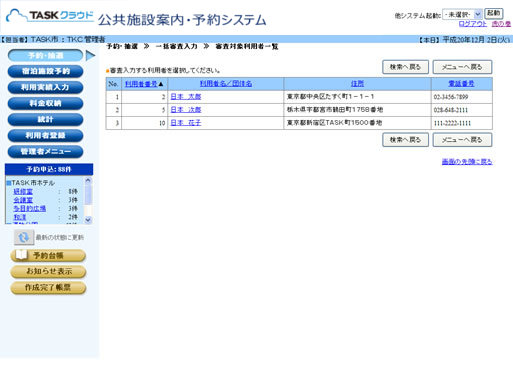The height and width of the screenshot is (366, 513).
Task: Click phone number 028-648-2111
Action: coord(450,110)
